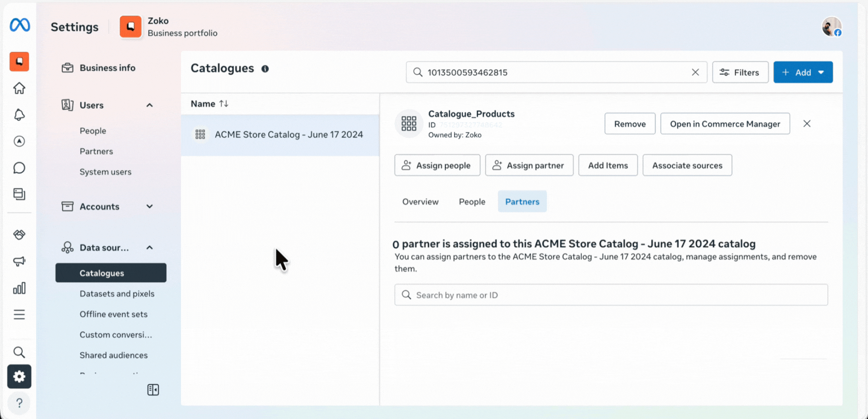Click Assign people button
The height and width of the screenshot is (419, 868).
coord(437,165)
